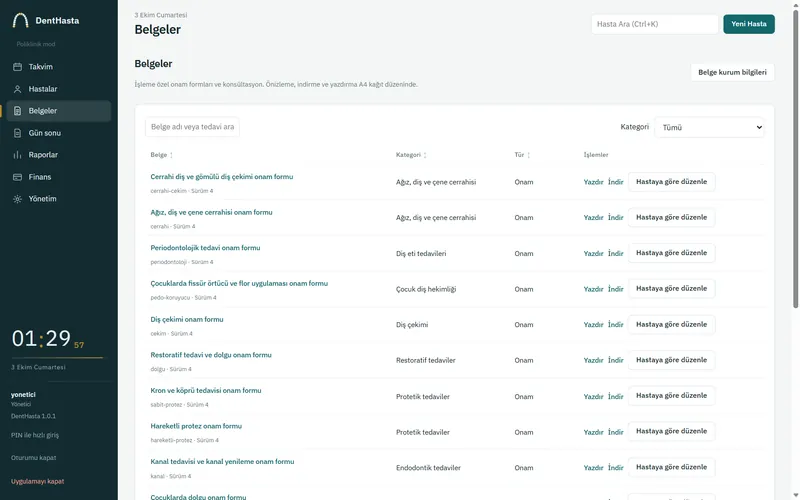Open Takvim calendar icon in sidebar
Image resolution: width=800 pixels, height=500 pixels.
point(17,67)
